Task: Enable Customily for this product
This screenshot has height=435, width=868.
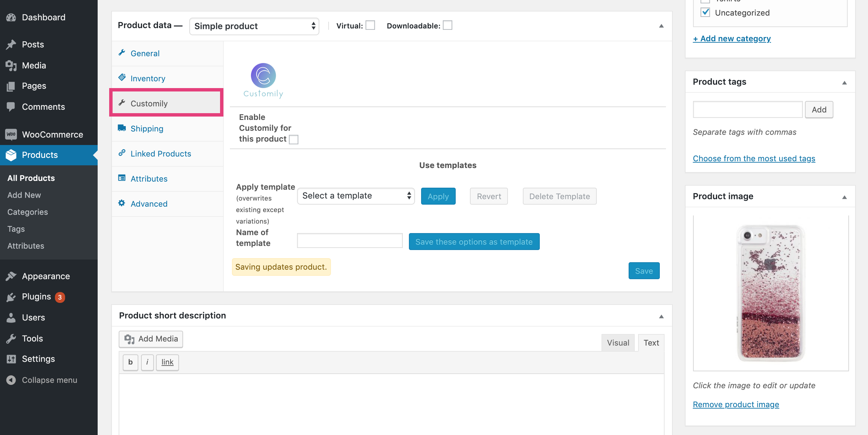Action: [x=294, y=139]
